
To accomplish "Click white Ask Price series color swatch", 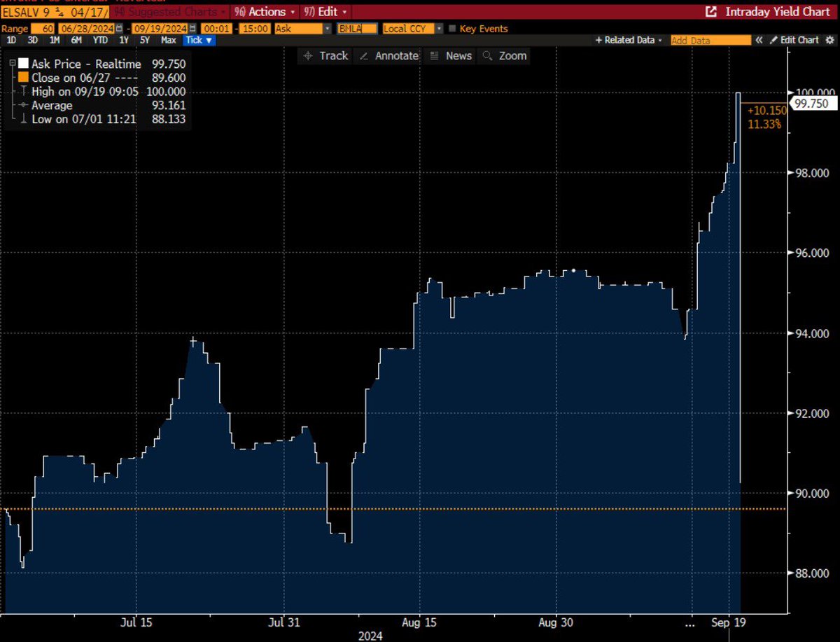I will pyautogui.click(x=23, y=64).
